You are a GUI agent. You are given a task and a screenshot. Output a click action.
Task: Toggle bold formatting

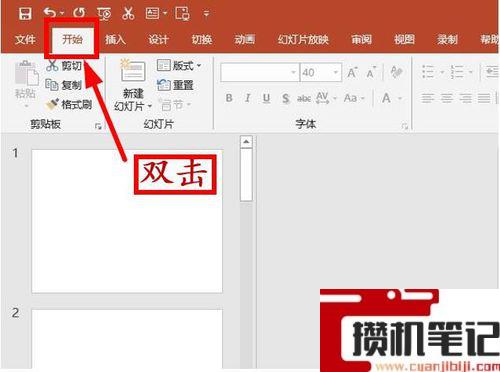click(x=229, y=98)
